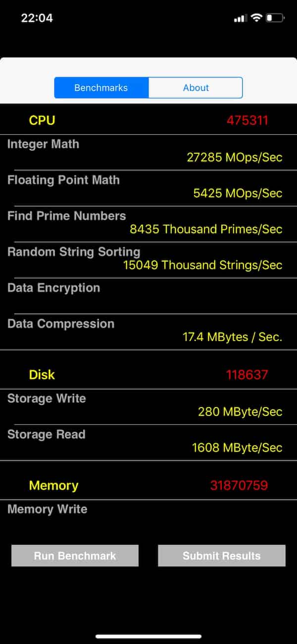Tap the Floating Point Math result row

[x=148, y=187]
